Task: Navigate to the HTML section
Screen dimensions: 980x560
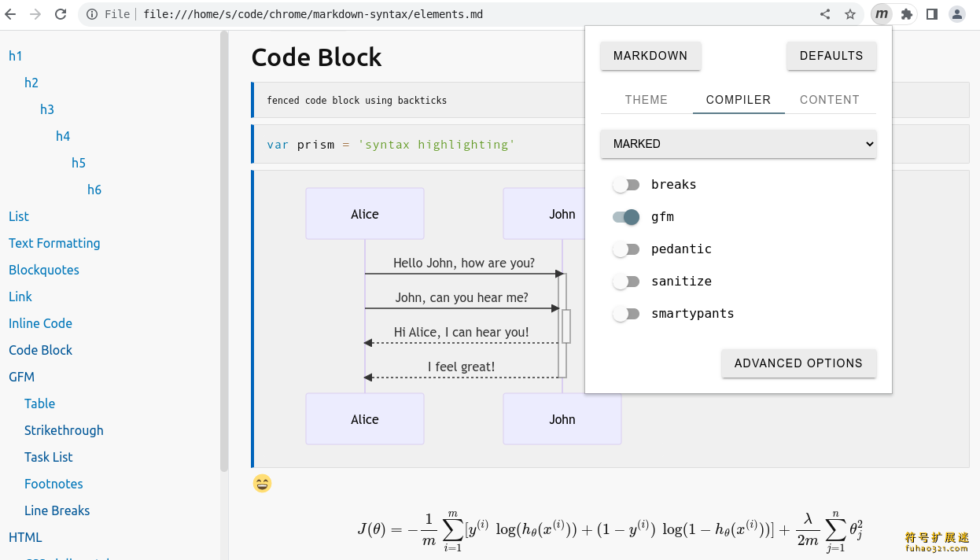Action: pos(25,537)
